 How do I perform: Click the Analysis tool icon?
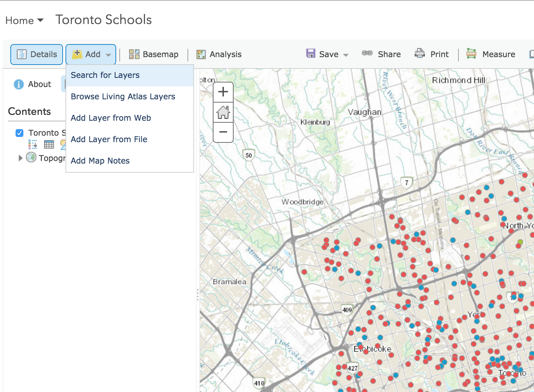(x=201, y=54)
